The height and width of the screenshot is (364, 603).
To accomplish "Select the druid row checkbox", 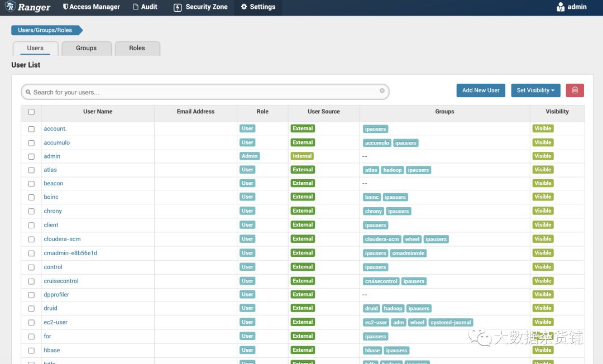I will click(x=31, y=309).
